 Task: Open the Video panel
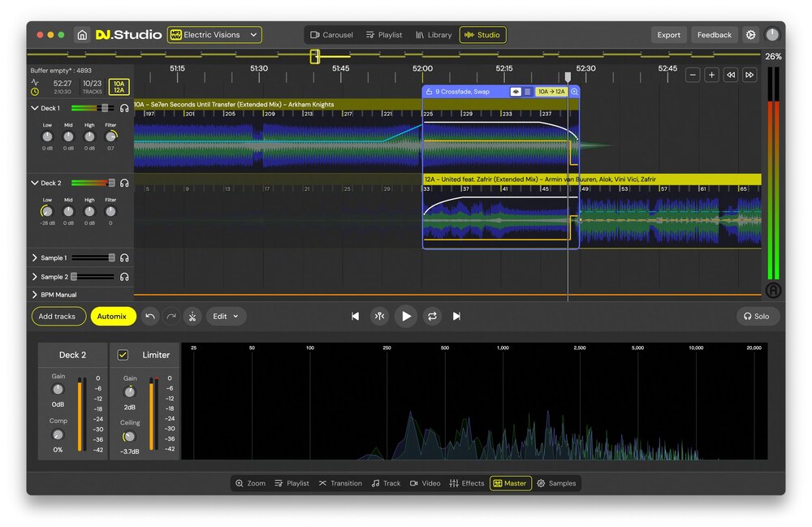[x=425, y=483]
